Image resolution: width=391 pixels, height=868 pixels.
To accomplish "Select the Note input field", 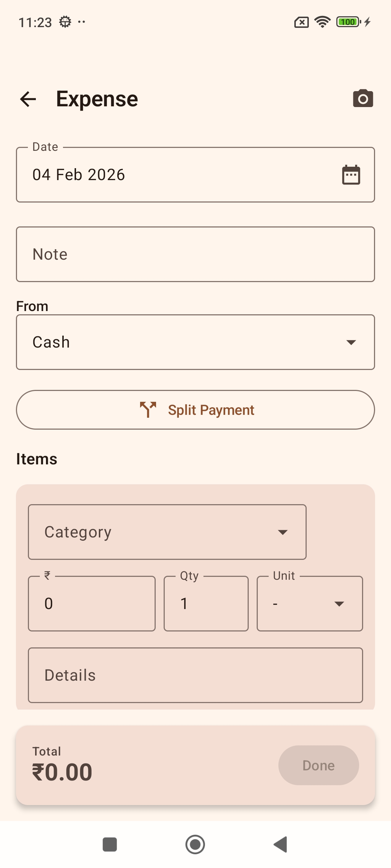I will 195,254.
